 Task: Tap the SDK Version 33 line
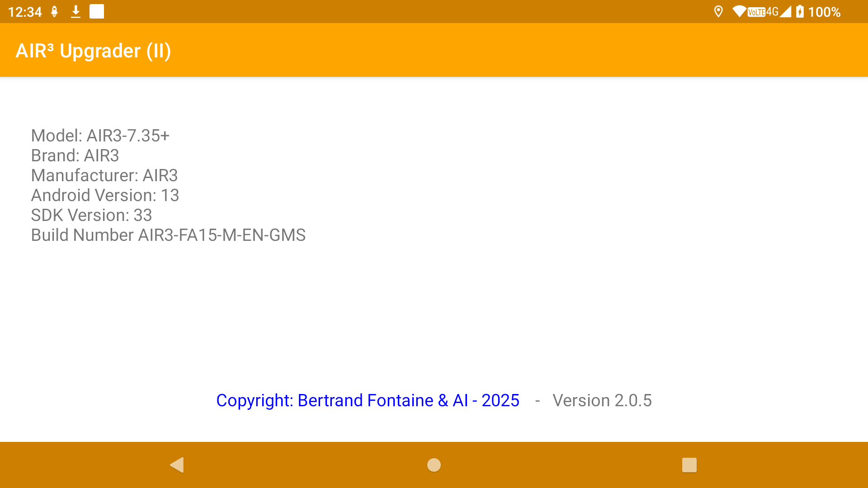coord(91,215)
